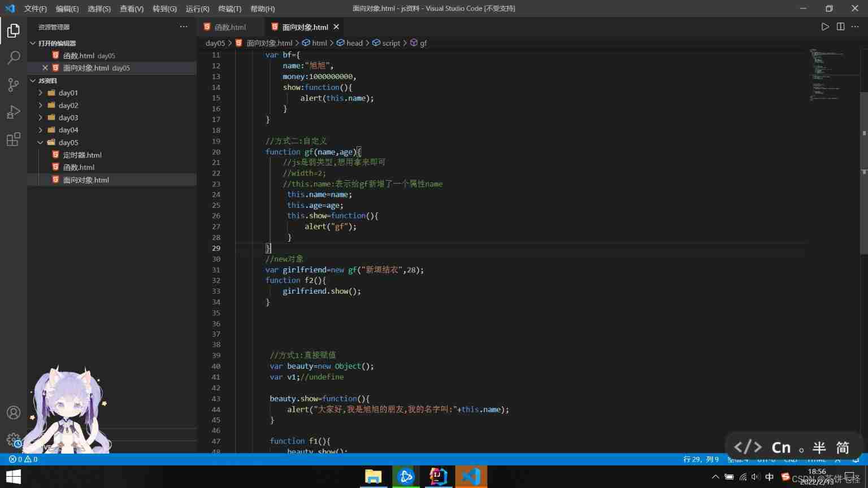Open the Run and Debug view

tap(14, 112)
